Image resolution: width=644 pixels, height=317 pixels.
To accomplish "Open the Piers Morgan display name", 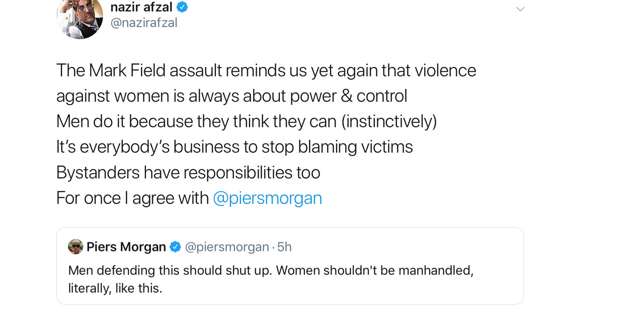I will click(x=126, y=247).
